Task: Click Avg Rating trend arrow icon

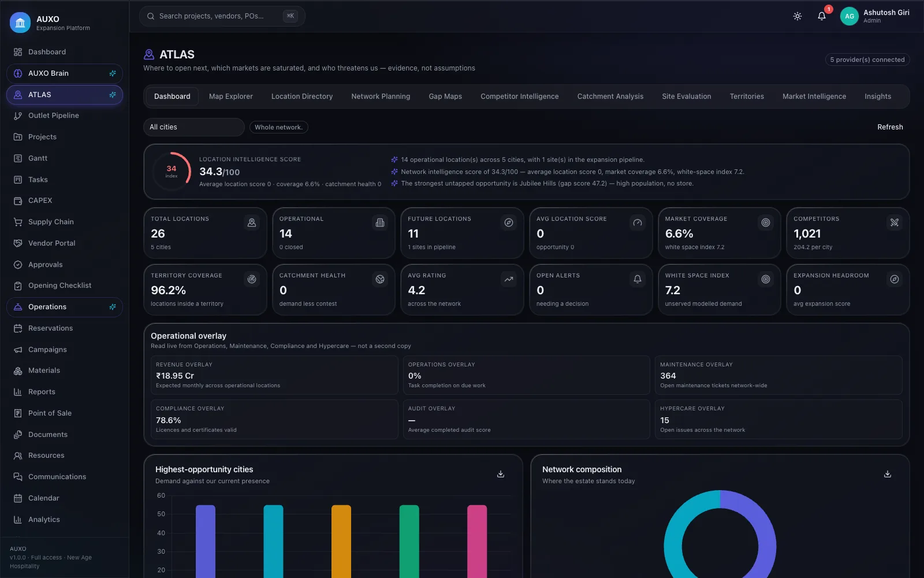Action: click(509, 279)
